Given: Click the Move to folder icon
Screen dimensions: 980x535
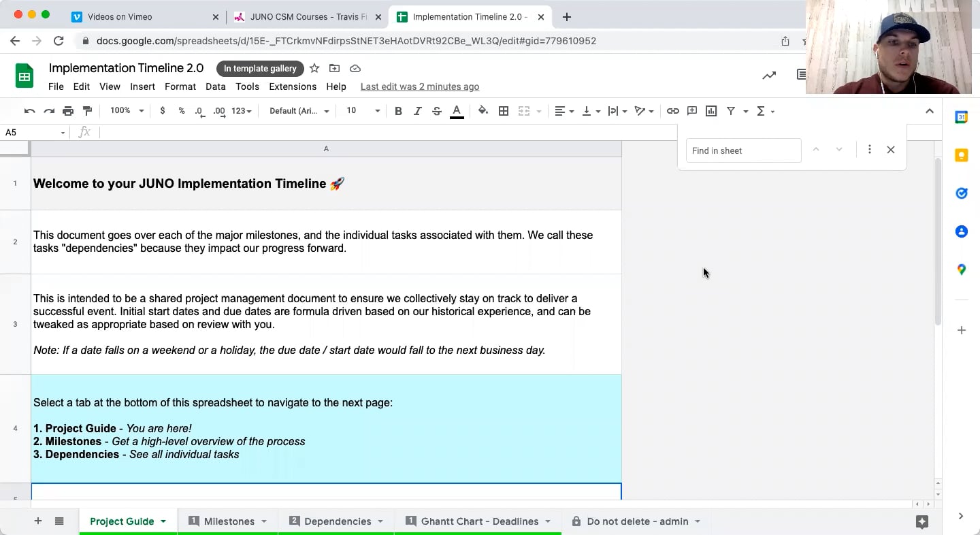Looking at the screenshot, I should pos(334,68).
